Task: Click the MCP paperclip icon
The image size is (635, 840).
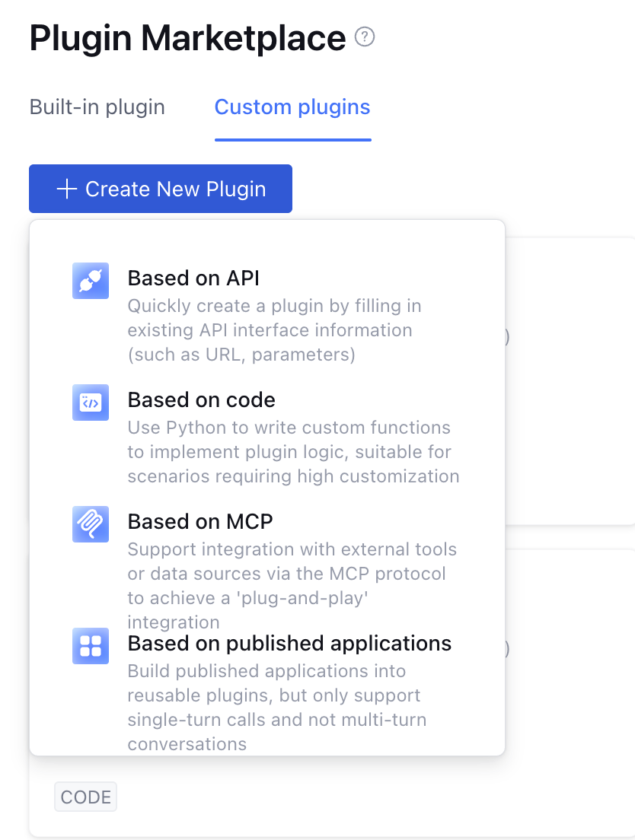Action: [x=91, y=524]
